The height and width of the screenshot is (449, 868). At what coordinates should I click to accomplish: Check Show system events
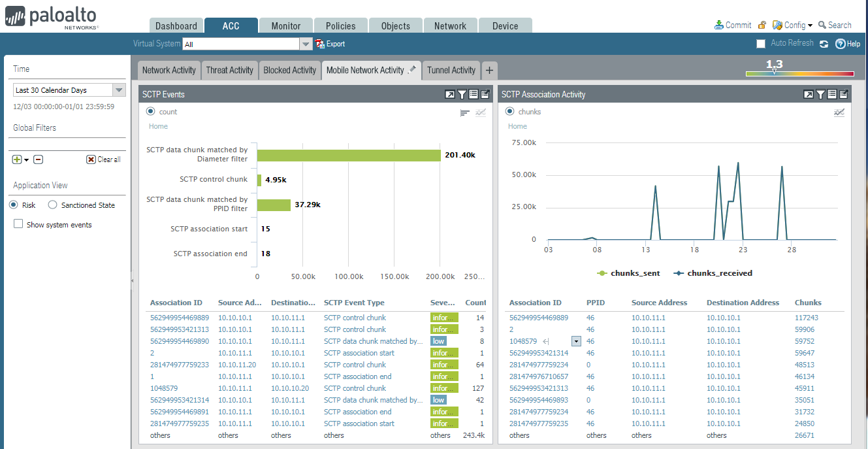click(18, 225)
